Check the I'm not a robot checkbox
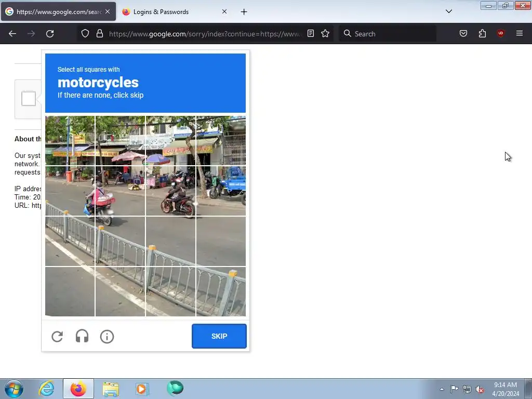 [x=29, y=99]
